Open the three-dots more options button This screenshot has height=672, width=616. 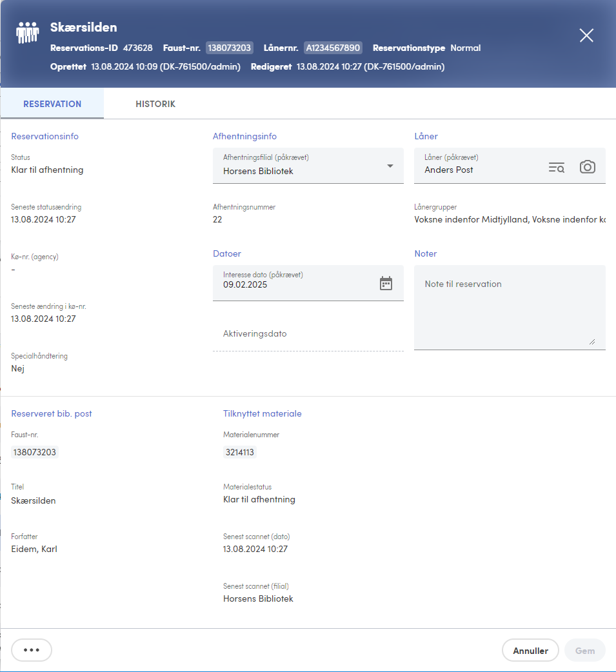(x=32, y=650)
